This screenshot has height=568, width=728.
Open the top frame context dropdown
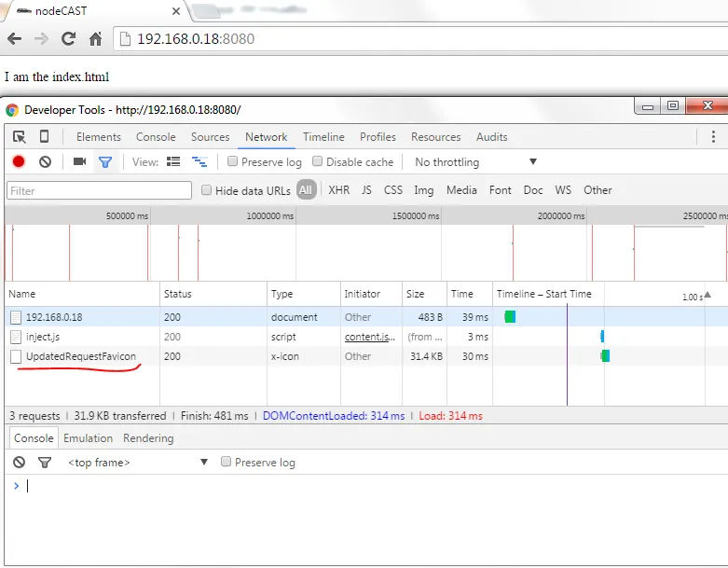[x=138, y=462]
